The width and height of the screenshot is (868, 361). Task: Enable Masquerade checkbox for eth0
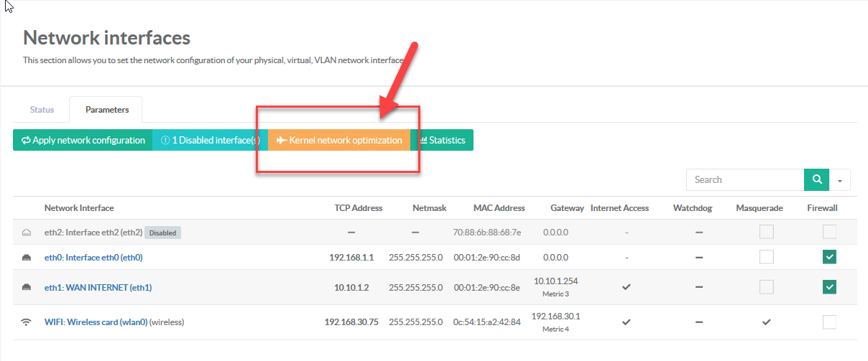[767, 257]
